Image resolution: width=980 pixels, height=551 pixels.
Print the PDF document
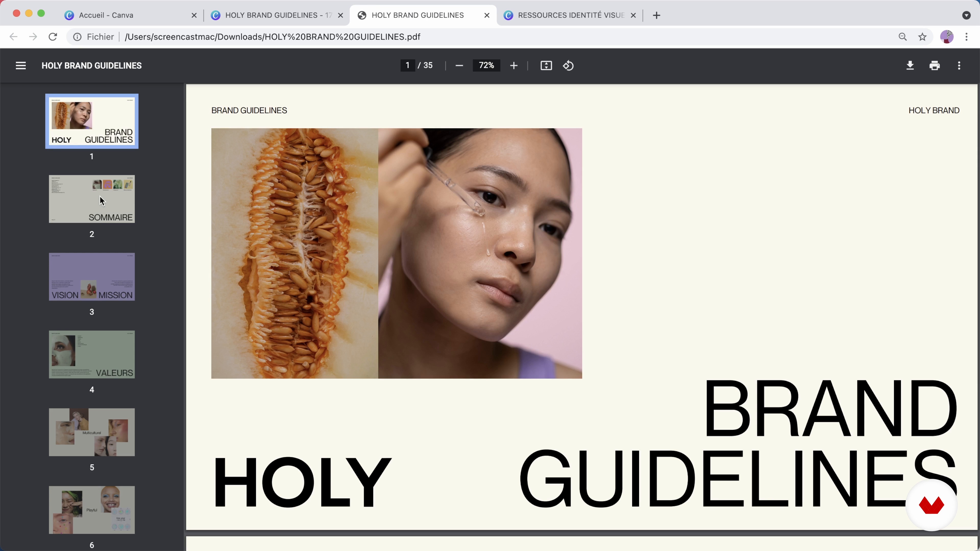(934, 66)
